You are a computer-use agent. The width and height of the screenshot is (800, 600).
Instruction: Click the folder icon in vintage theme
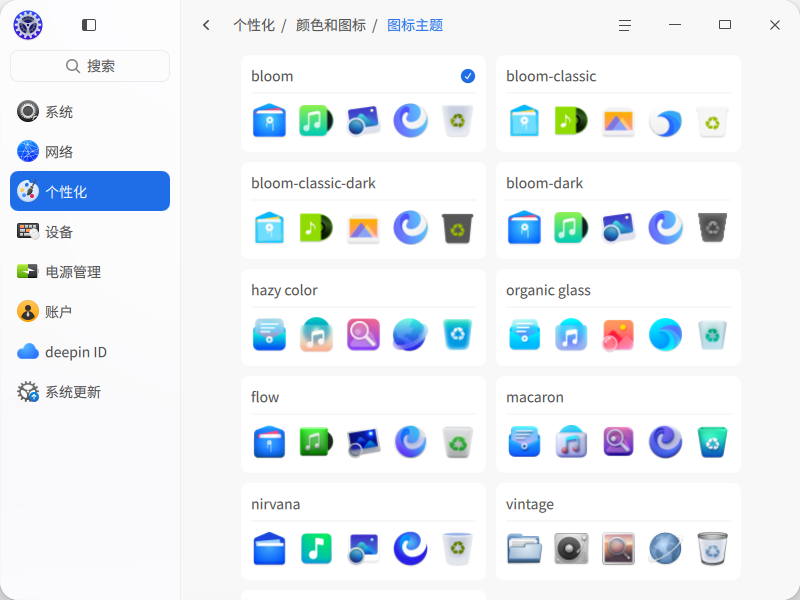pos(524,548)
